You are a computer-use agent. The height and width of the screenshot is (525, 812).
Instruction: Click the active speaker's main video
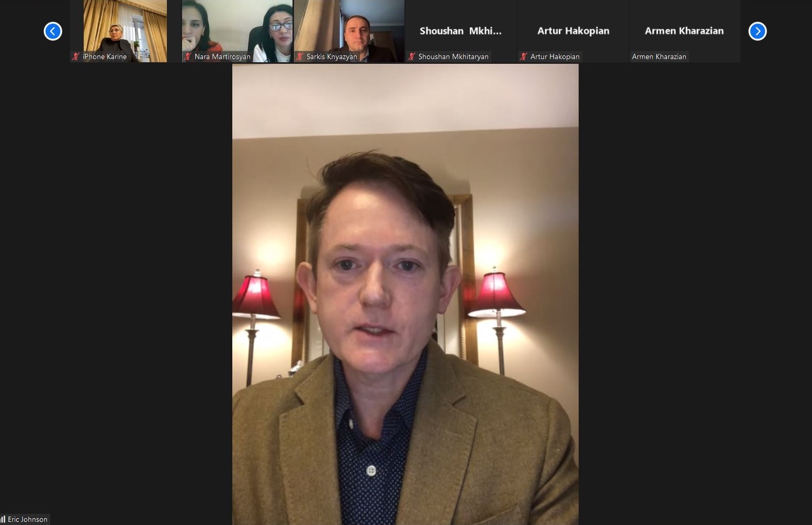click(405, 294)
